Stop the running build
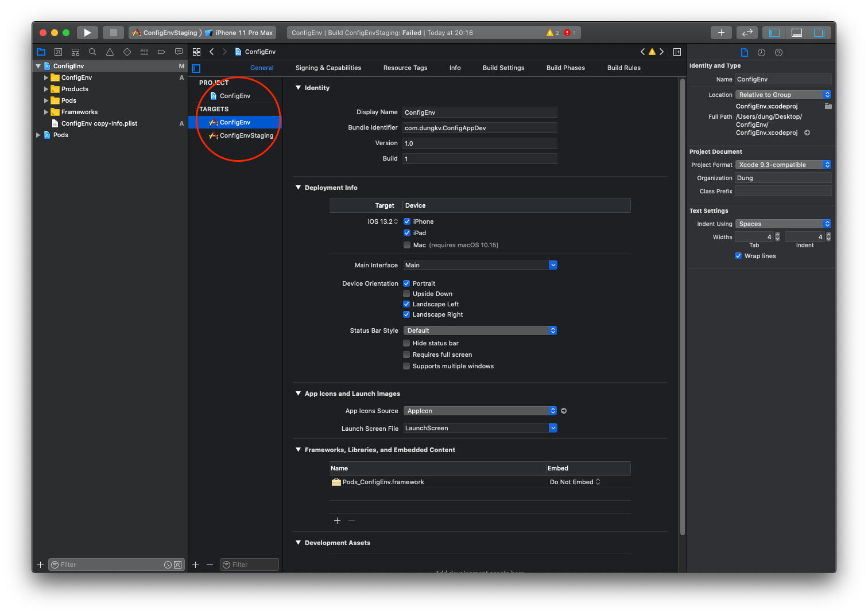The image size is (868, 615). (113, 33)
